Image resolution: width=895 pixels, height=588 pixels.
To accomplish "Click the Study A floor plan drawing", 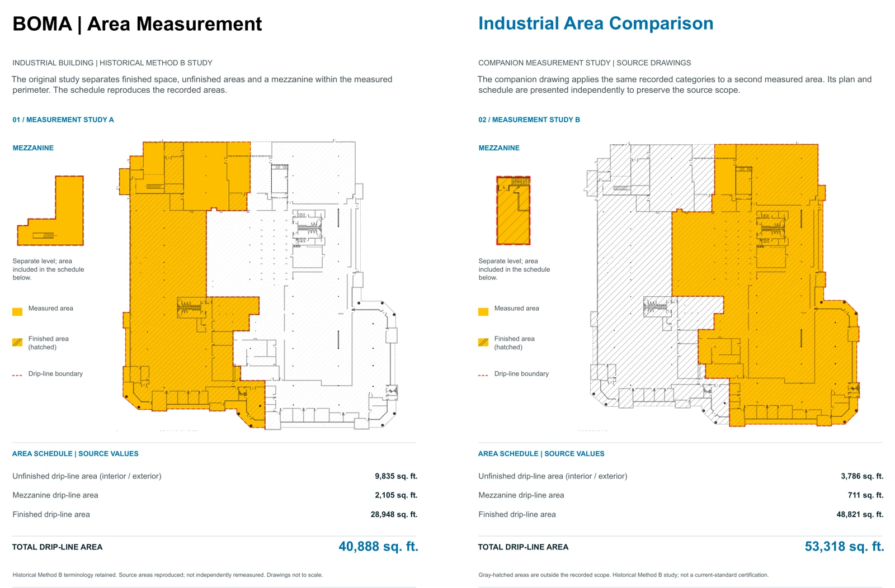I will pyautogui.click(x=258, y=285).
